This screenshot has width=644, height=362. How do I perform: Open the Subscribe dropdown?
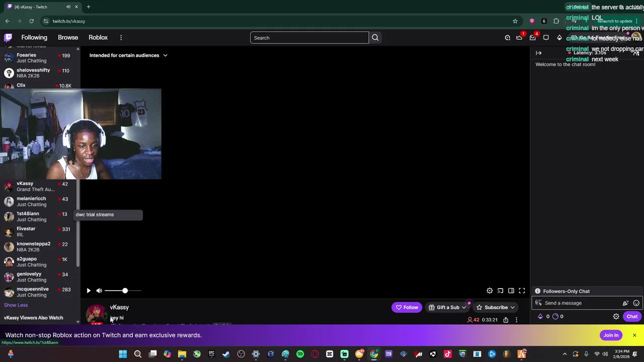(x=495, y=307)
